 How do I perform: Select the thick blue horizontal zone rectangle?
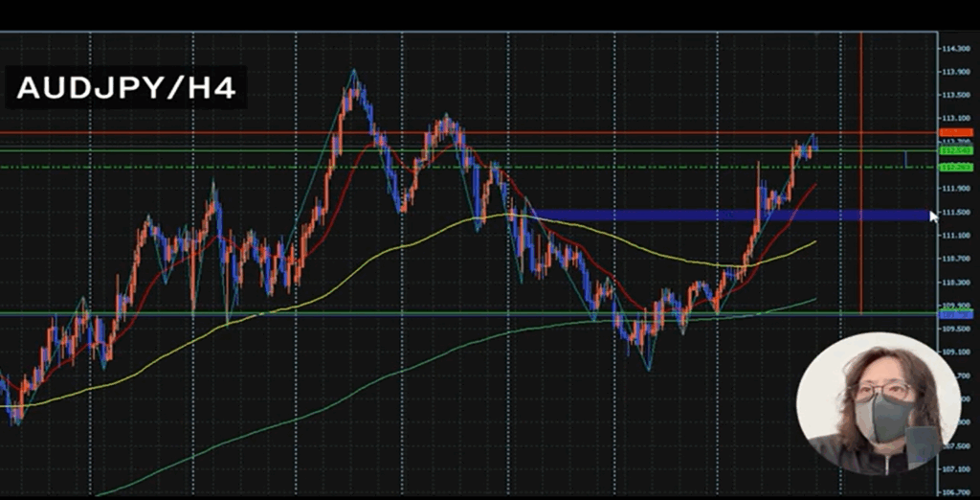(727, 216)
